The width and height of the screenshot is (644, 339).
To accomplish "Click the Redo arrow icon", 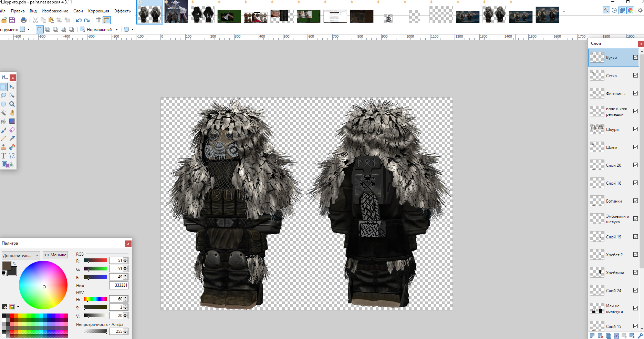I will tap(87, 20).
